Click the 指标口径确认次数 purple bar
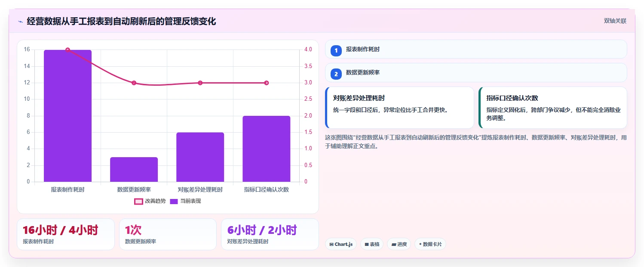Image resolution: width=644 pixels, height=267 pixels. point(267,149)
